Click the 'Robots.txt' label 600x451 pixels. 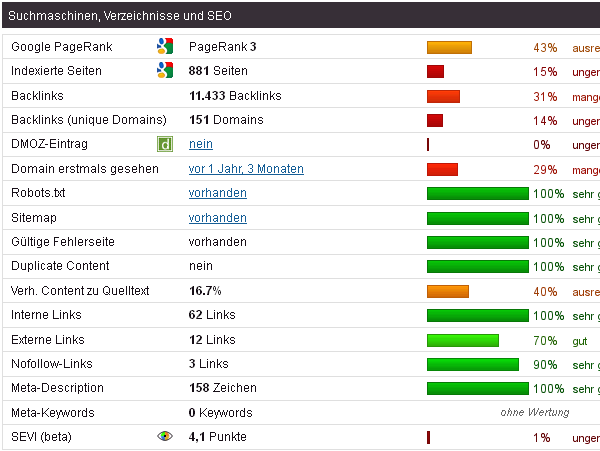[38, 193]
